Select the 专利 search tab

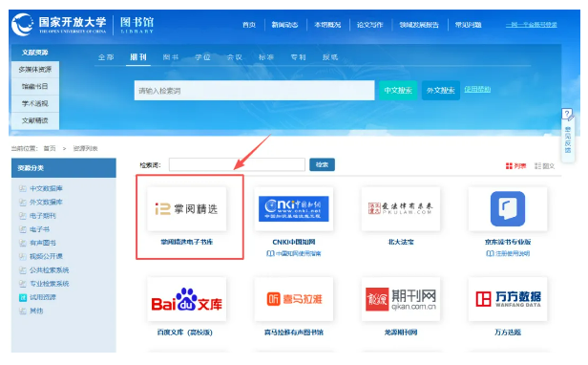(x=299, y=57)
